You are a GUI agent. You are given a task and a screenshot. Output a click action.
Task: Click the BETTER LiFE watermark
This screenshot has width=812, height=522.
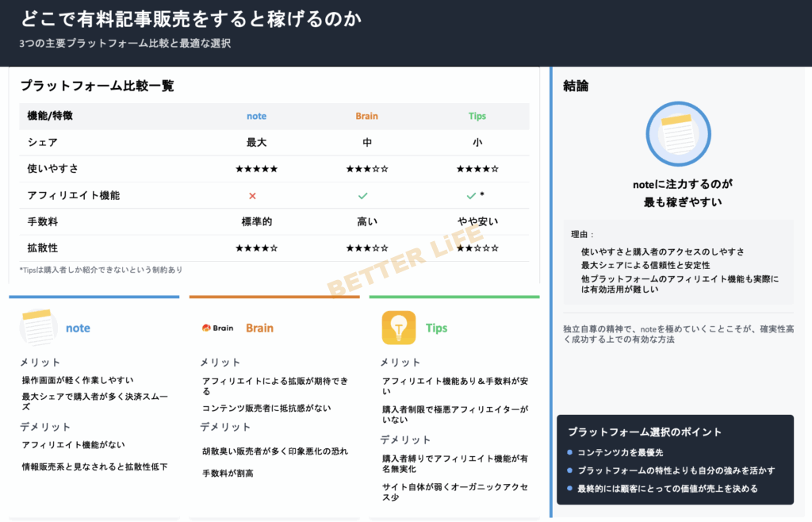[x=404, y=259]
